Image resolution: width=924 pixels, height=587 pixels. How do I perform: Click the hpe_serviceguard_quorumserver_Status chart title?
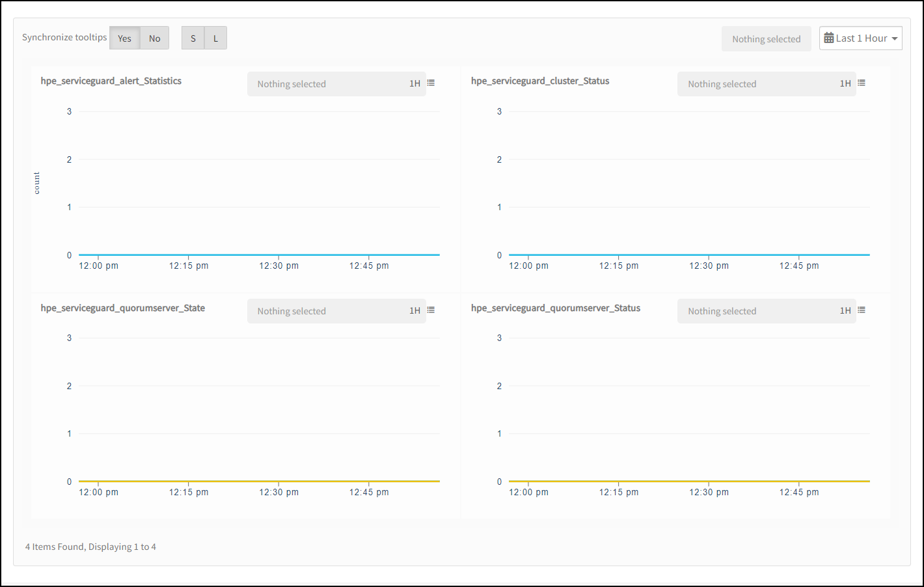tap(556, 308)
